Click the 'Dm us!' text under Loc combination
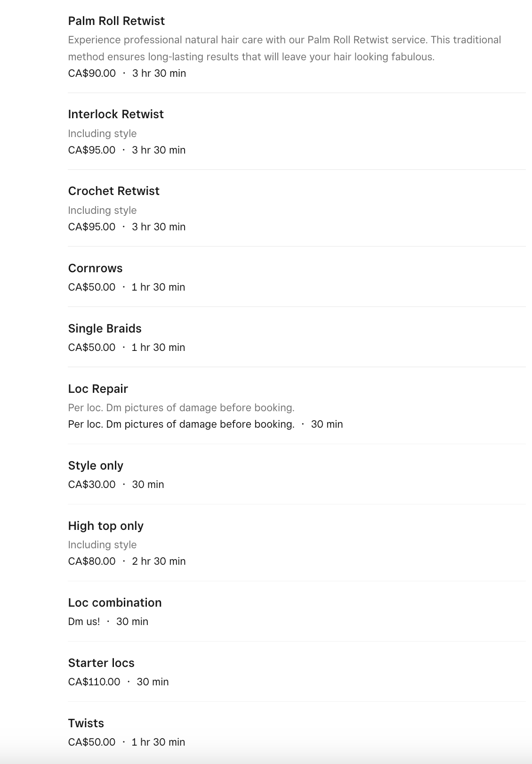 [x=84, y=621]
